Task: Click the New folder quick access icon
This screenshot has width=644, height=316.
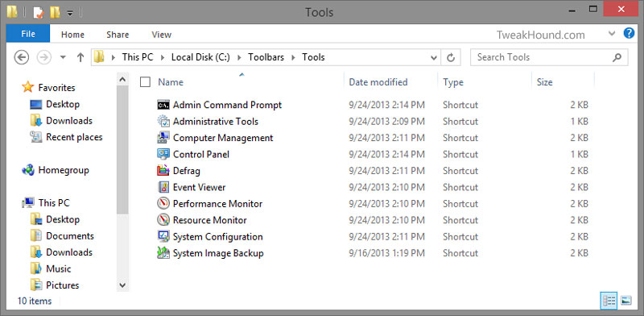Action: (x=55, y=12)
